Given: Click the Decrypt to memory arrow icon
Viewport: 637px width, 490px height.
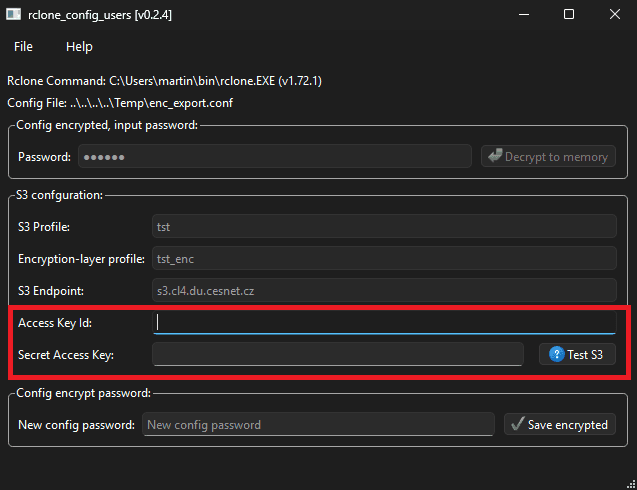Looking at the screenshot, I should (x=495, y=155).
